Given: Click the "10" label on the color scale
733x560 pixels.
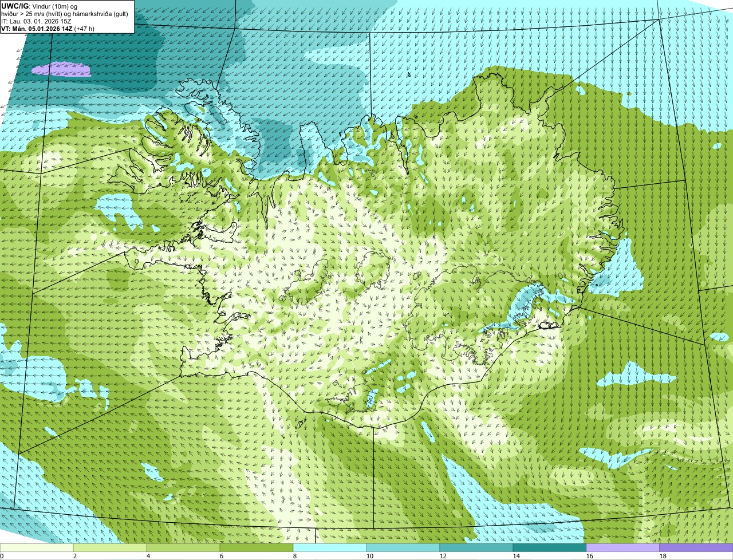Looking at the screenshot, I should pyautogui.click(x=370, y=556).
